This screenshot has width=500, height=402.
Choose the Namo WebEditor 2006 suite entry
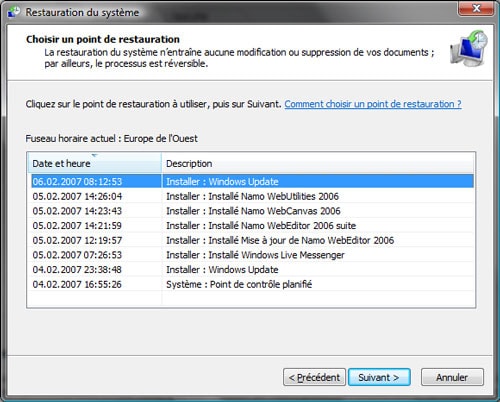252,225
